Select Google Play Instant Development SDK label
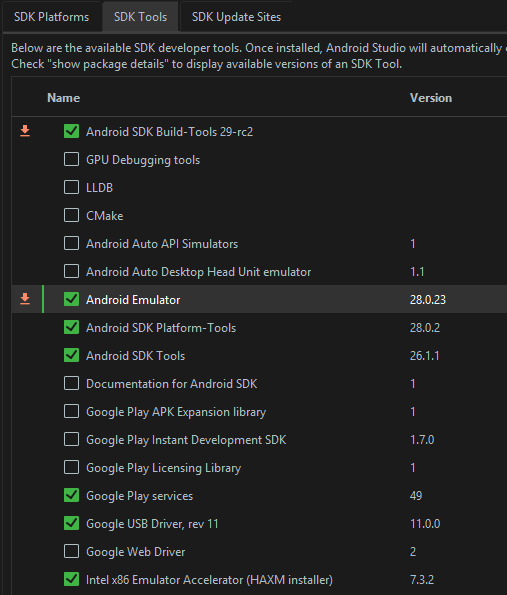This screenshot has height=595, width=507. (186, 440)
